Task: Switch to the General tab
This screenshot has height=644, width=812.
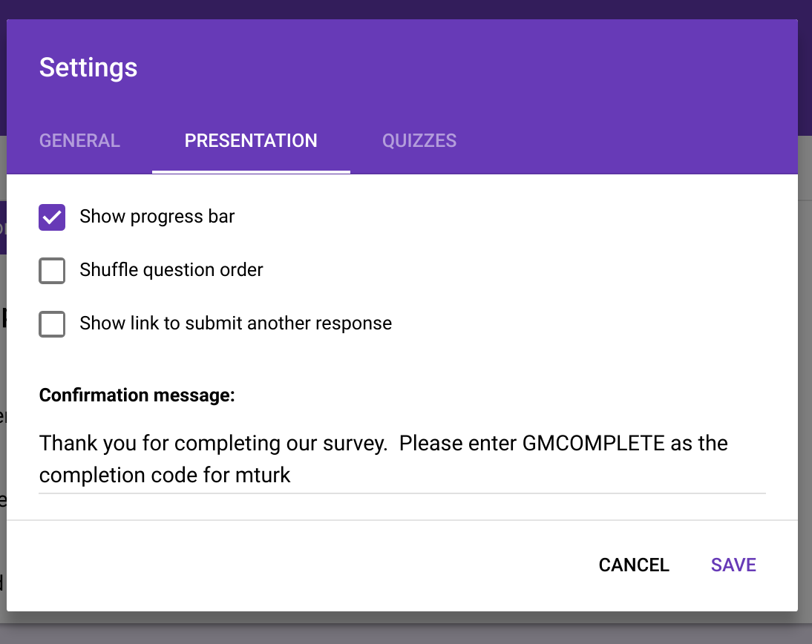Action: click(79, 141)
